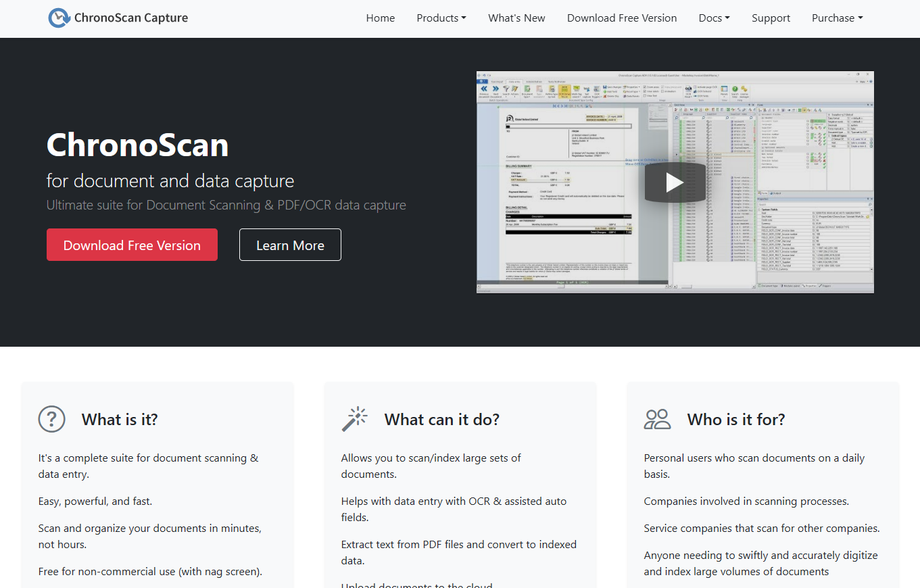Click the 'What is it?' heading

pos(120,420)
